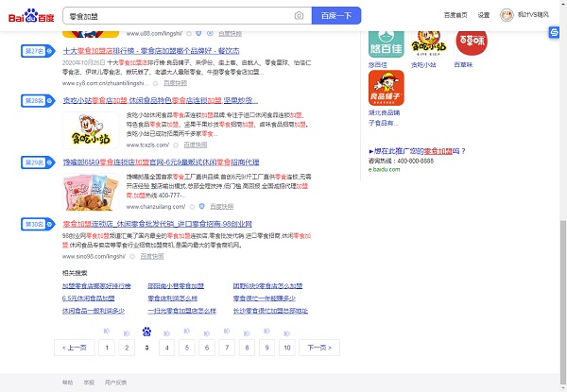Open related search 6.5元休闲食品加盟
The width and height of the screenshot is (567, 392).
(88, 298)
